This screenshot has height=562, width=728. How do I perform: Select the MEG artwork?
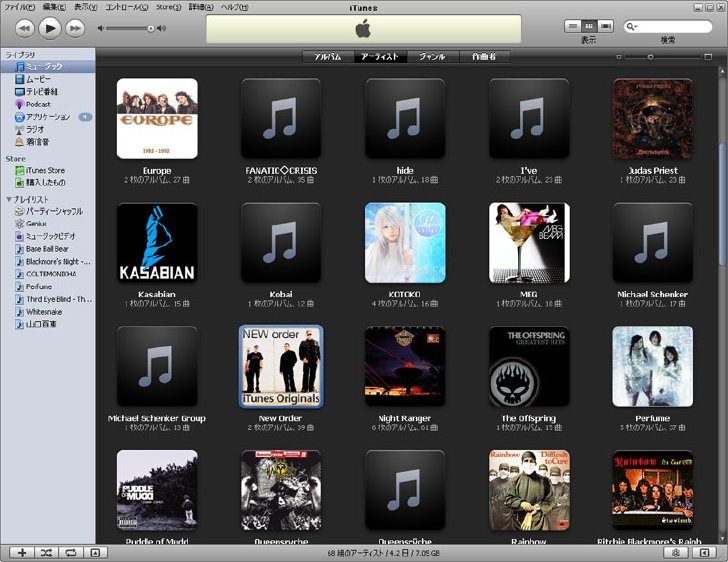[x=529, y=242]
